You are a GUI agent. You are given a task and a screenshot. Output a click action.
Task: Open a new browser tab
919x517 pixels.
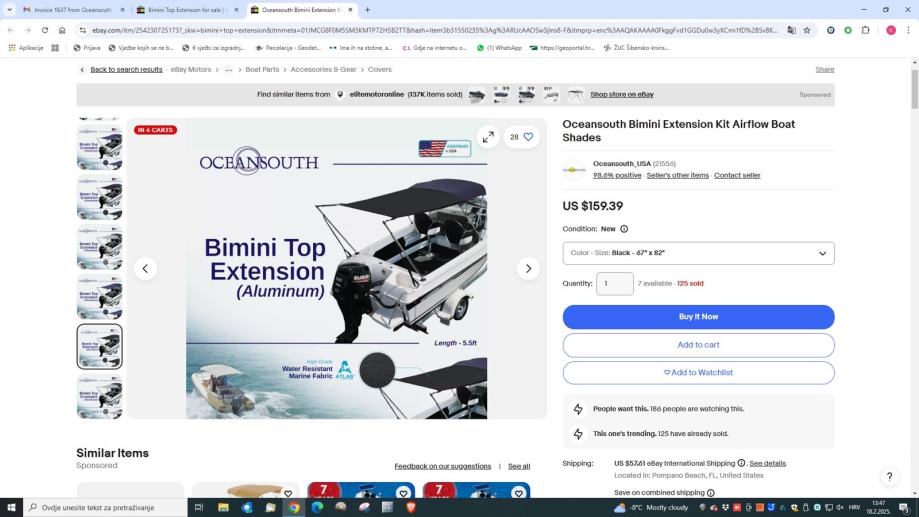click(x=367, y=9)
